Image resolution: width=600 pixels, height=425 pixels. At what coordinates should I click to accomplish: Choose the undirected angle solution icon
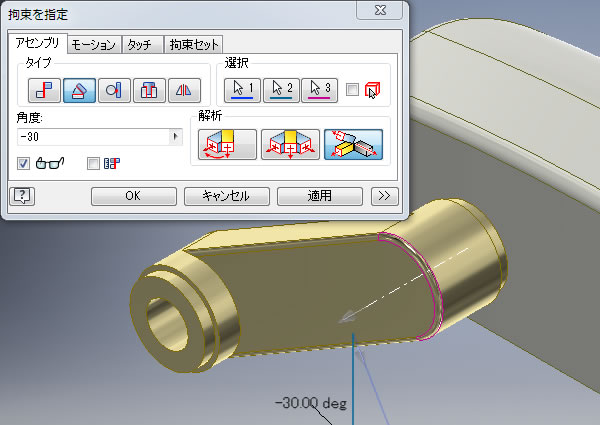tap(290, 144)
